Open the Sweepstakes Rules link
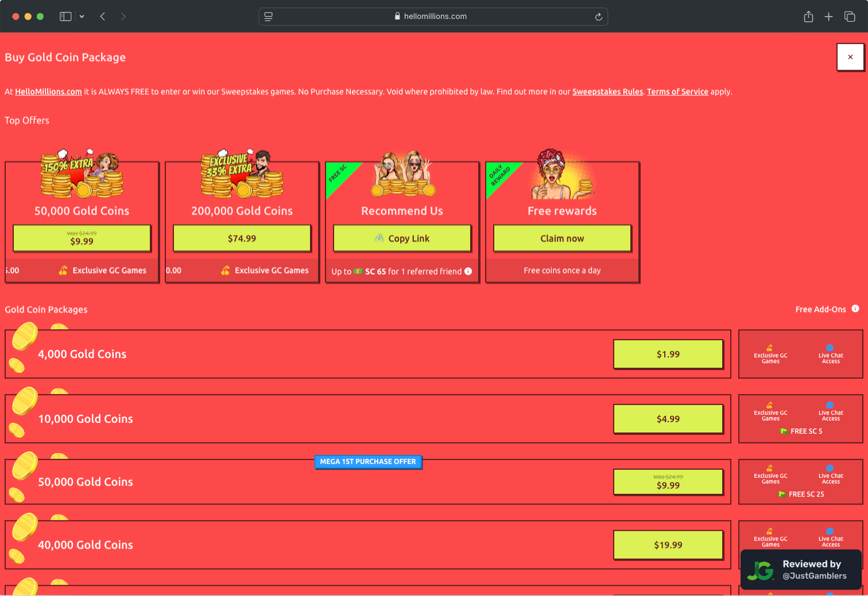The height and width of the screenshot is (596, 868). click(x=607, y=92)
